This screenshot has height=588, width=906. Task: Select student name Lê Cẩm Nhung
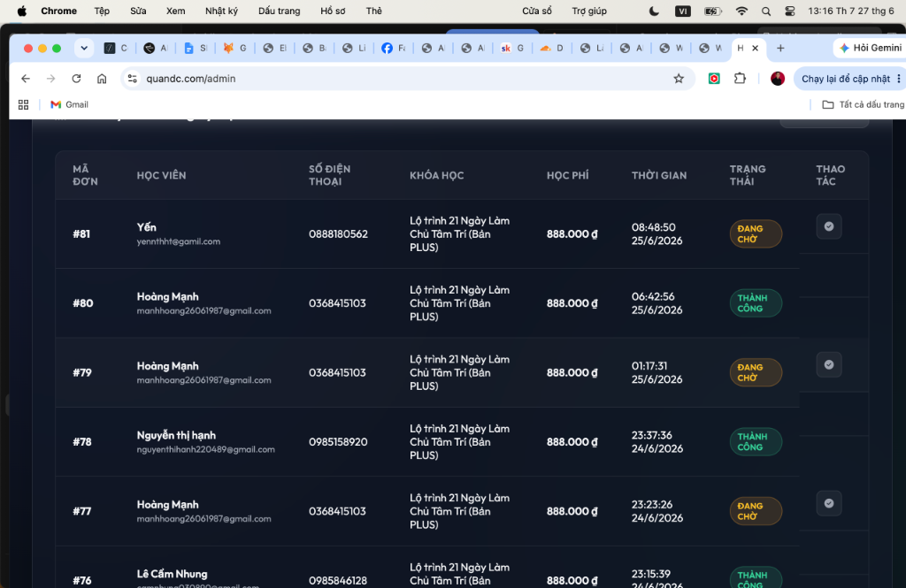172,574
